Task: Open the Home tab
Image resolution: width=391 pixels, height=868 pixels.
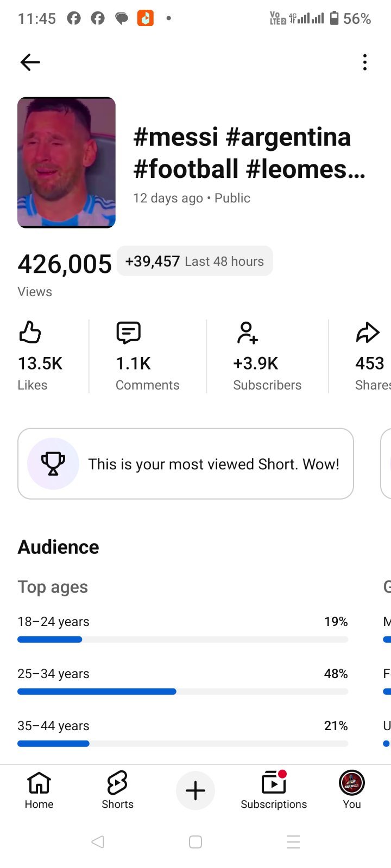Action: point(39,790)
